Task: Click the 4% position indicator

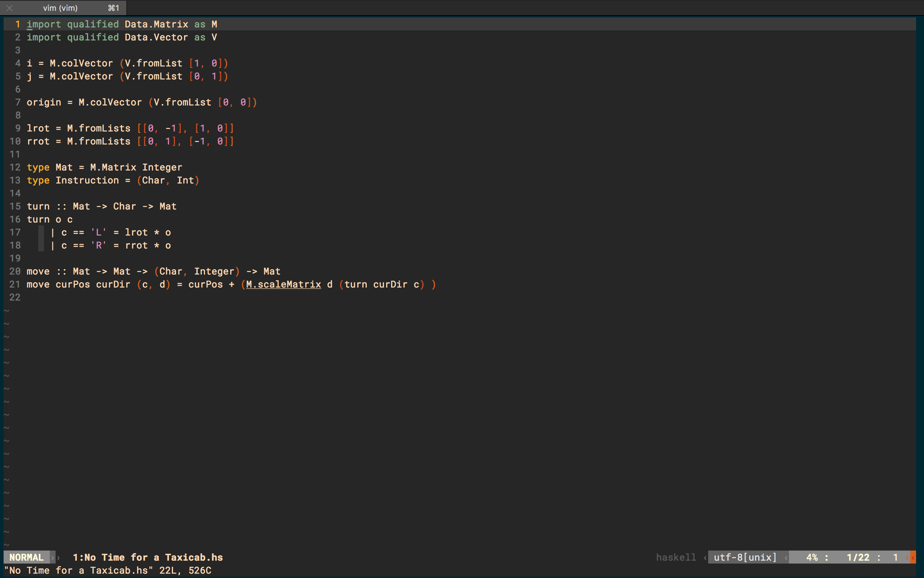Action: click(812, 557)
